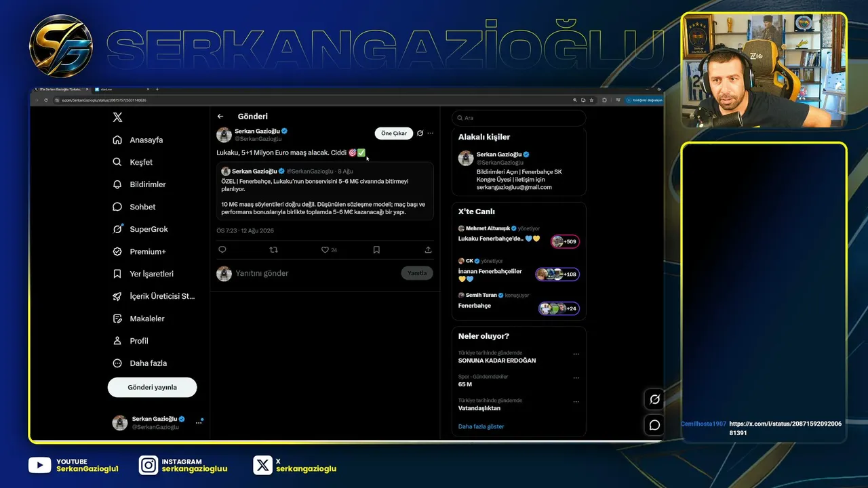This screenshot has height=488, width=868.
Task: Click the Gönderi yayınla button
Action: tap(152, 387)
